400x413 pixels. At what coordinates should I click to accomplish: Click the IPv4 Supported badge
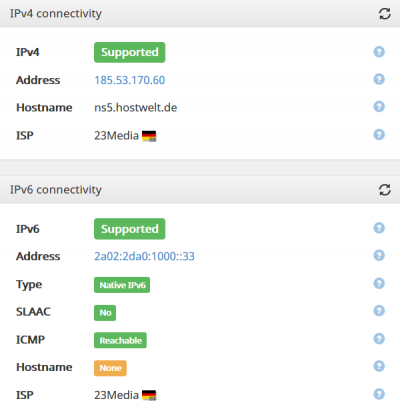[130, 52]
